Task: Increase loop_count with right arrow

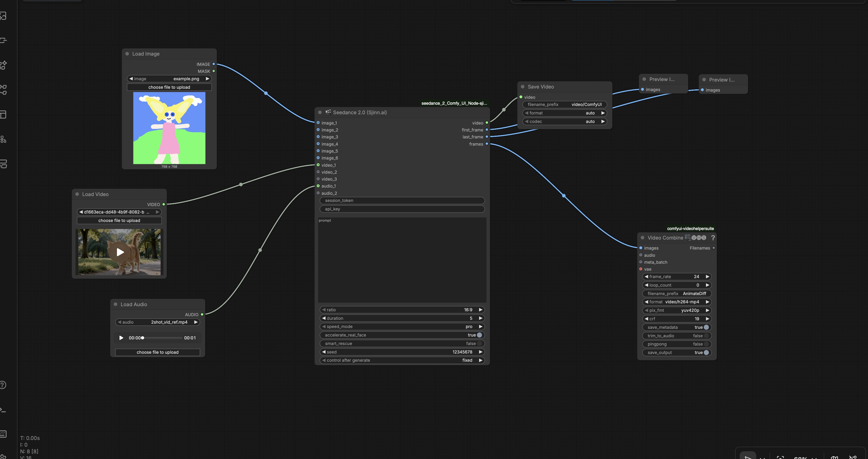Action: point(707,285)
